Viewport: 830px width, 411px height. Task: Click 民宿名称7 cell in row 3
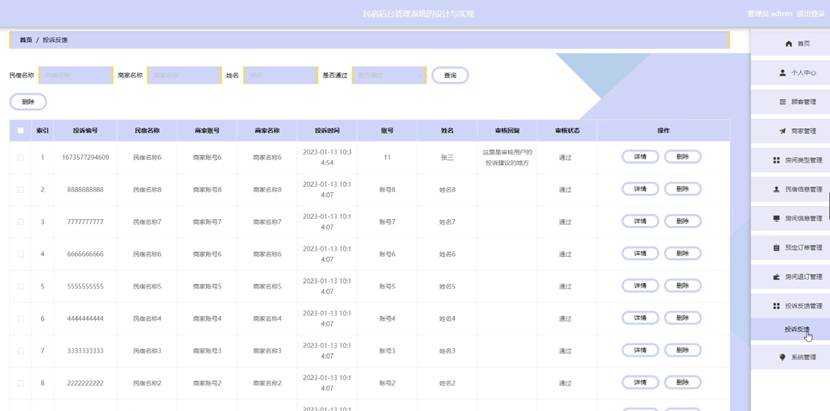pos(147,222)
